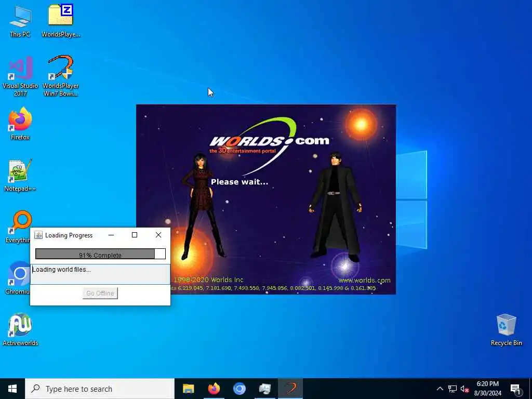Click the Java icon in Loading Progress title bar
The height and width of the screenshot is (399, 532).
(x=38, y=235)
